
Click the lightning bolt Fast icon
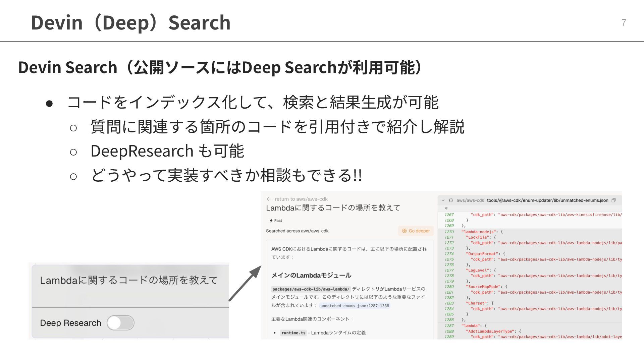271,221
